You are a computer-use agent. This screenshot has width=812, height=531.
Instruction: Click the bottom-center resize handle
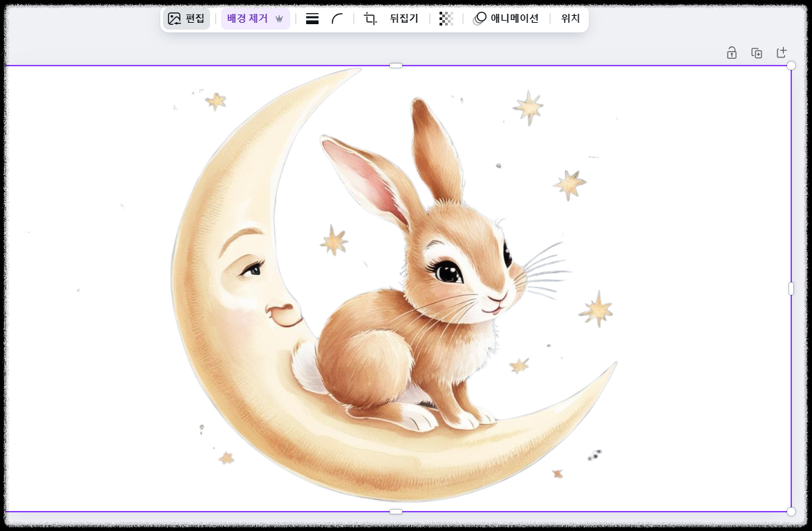pyautogui.click(x=396, y=511)
